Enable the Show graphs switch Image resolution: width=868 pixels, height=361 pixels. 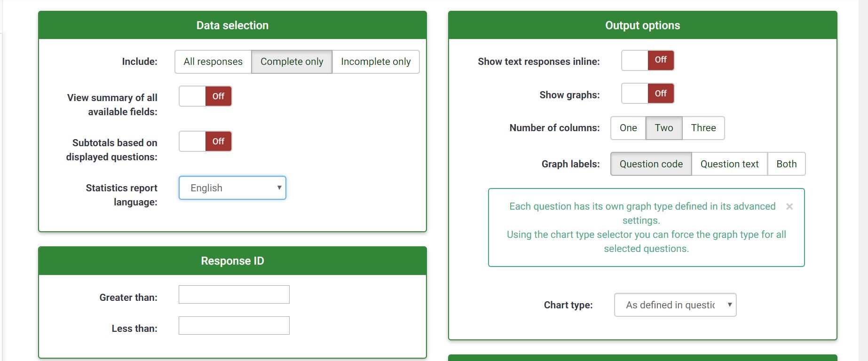point(647,94)
